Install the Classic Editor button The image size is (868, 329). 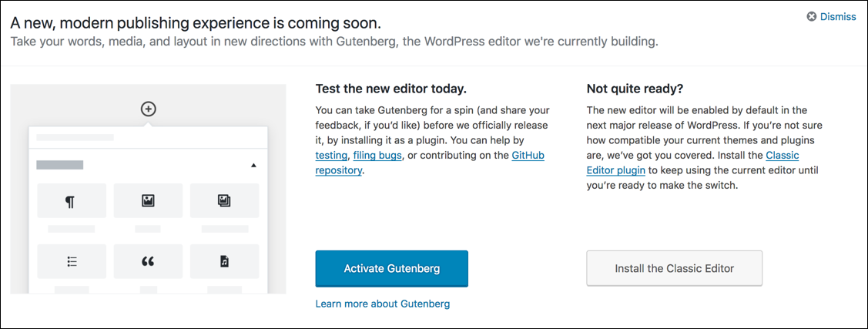coord(674,269)
